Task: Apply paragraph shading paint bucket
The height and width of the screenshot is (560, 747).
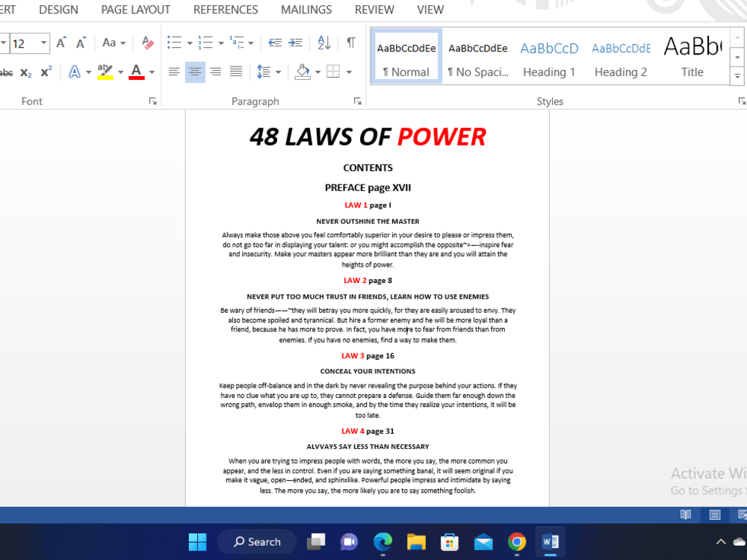Action: pyautogui.click(x=303, y=72)
